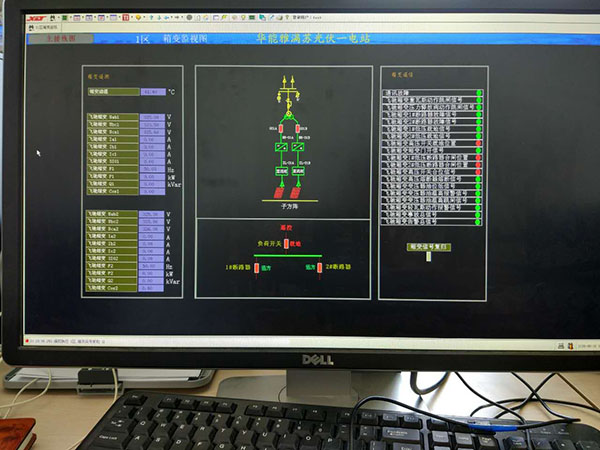The width and height of the screenshot is (600, 450).
Task: Select the right red solar panel array
Action: 299,189
